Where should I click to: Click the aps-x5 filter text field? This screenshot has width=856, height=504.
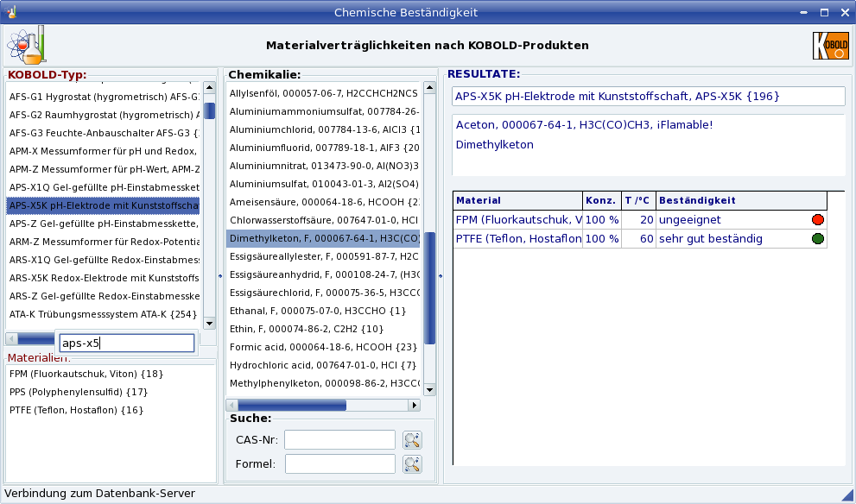(x=127, y=343)
